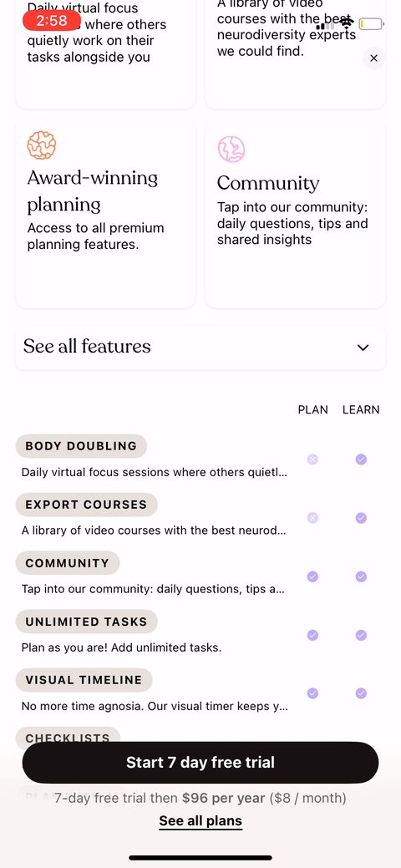Select the PLAN column header
401x868 pixels.
click(x=313, y=409)
